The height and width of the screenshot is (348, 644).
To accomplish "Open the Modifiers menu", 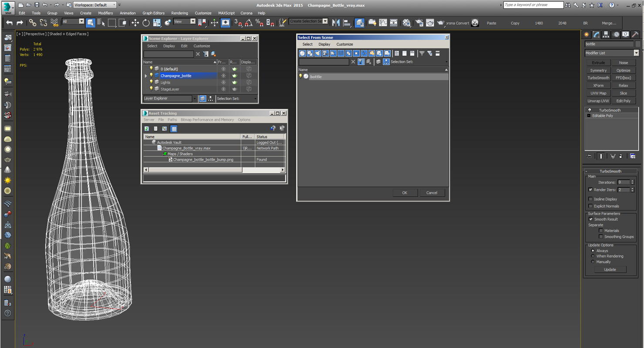I will point(105,13).
